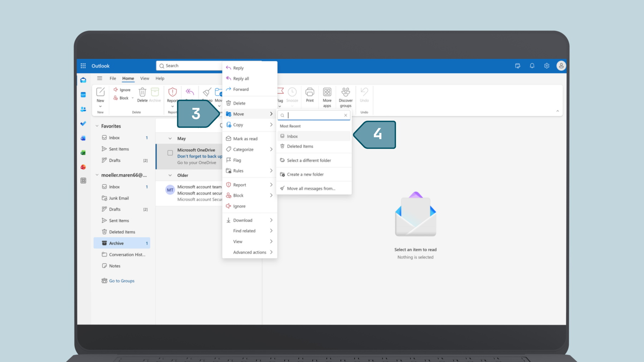Click Ignore in the ribbon
This screenshot has height=362, width=644.
122,90
